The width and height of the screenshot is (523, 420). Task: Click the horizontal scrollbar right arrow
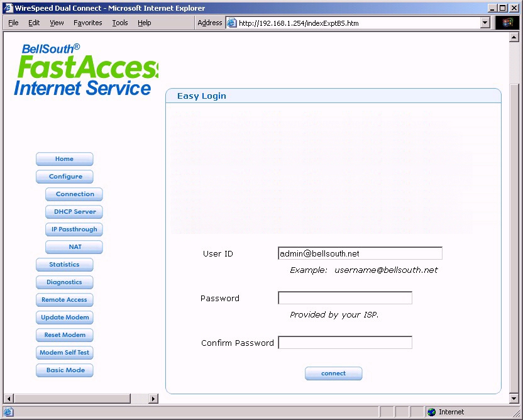click(x=153, y=399)
